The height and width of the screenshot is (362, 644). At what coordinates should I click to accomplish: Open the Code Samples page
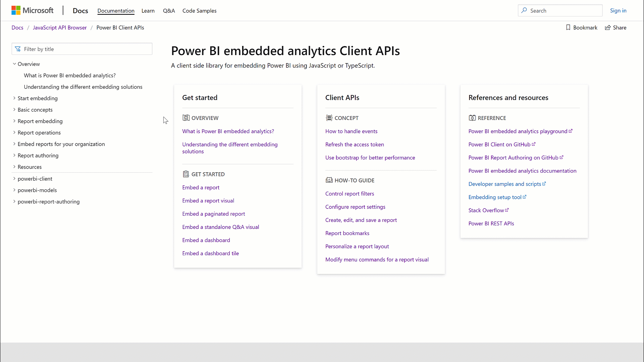199,10
